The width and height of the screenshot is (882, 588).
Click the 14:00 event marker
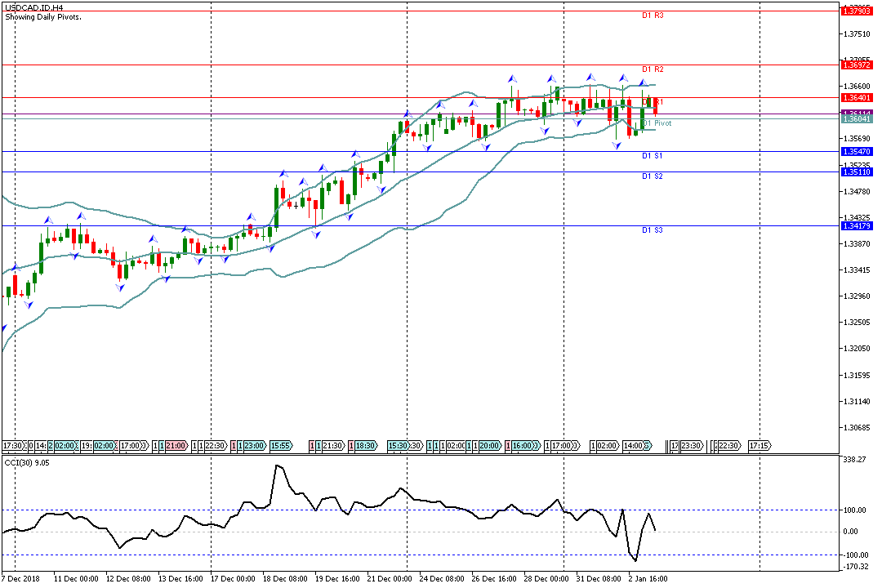[634, 446]
